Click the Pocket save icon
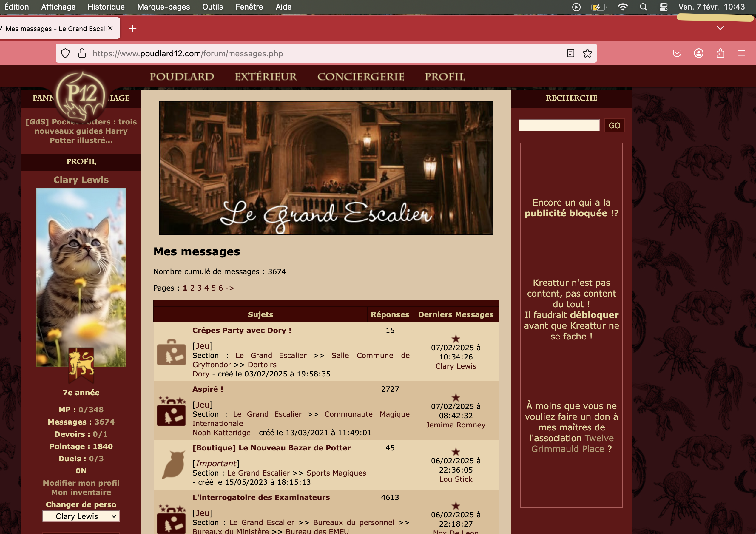This screenshot has height=534, width=756. tap(677, 53)
